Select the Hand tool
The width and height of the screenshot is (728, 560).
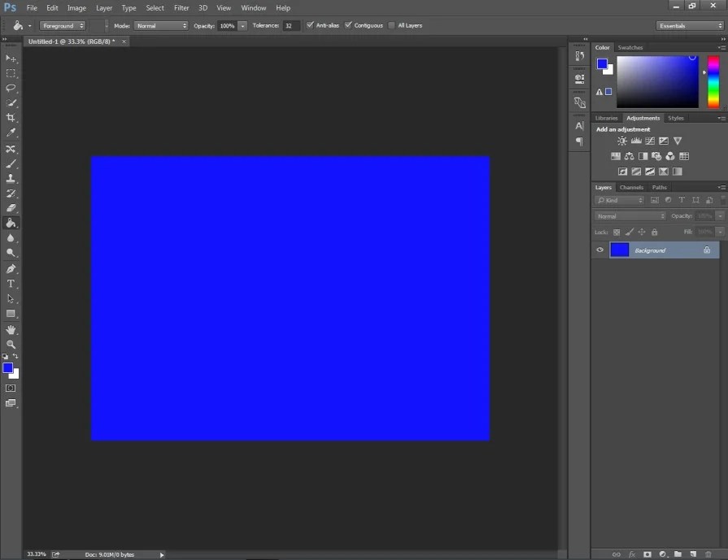(x=11, y=329)
